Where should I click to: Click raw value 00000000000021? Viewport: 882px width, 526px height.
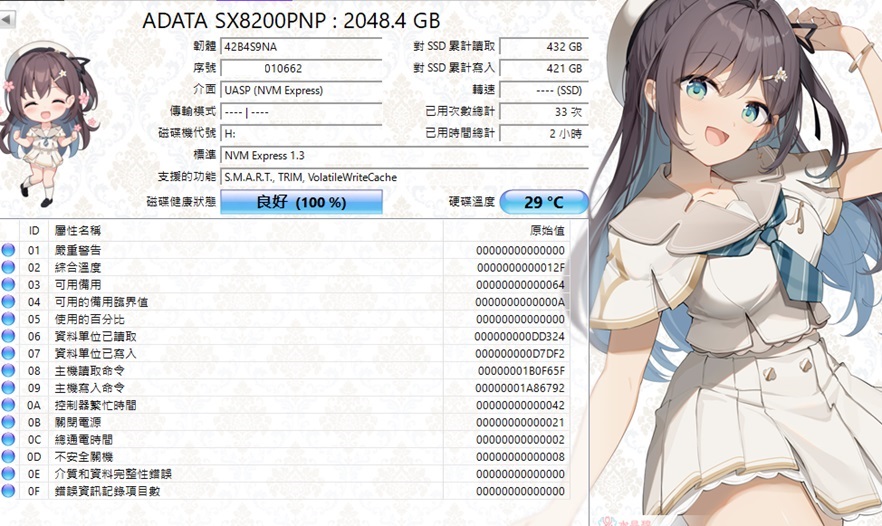[x=520, y=422]
